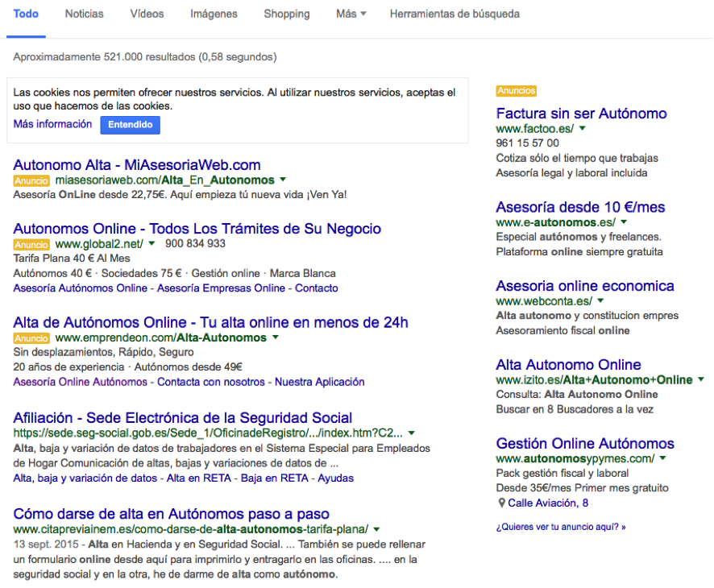Open the dropdown beside the citapreviainem URL
Image resolution: width=714 pixels, height=588 pixels.
coord(375,529)
